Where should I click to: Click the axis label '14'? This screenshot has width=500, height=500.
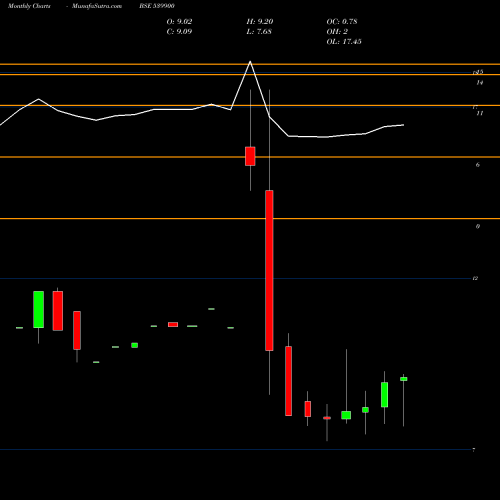[x=479, y=83]
